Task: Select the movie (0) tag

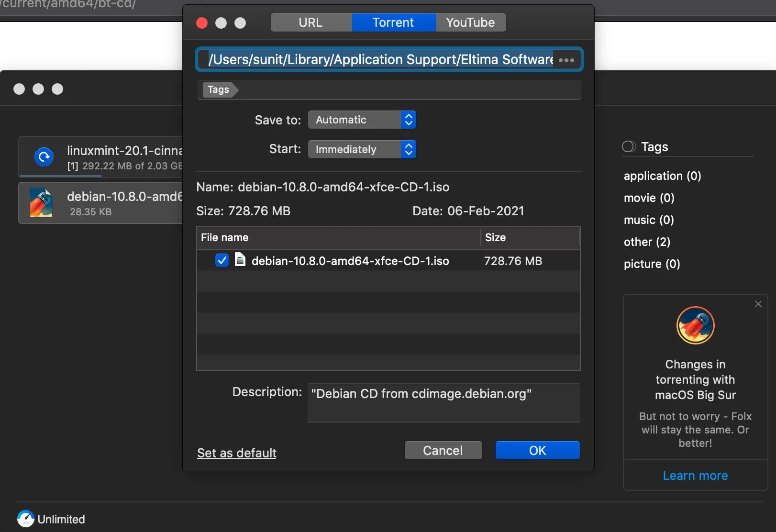Action: click(x=649, y=198)
